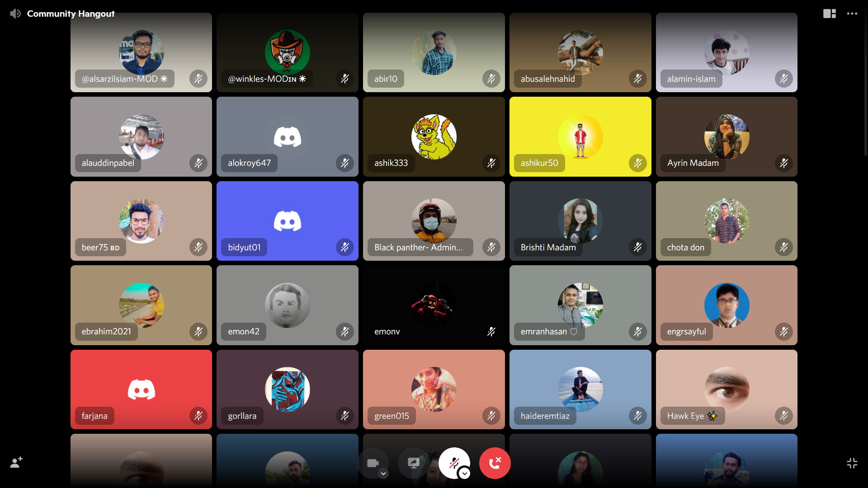Click the @winkles-MOD name label

(x=262, y=79)
